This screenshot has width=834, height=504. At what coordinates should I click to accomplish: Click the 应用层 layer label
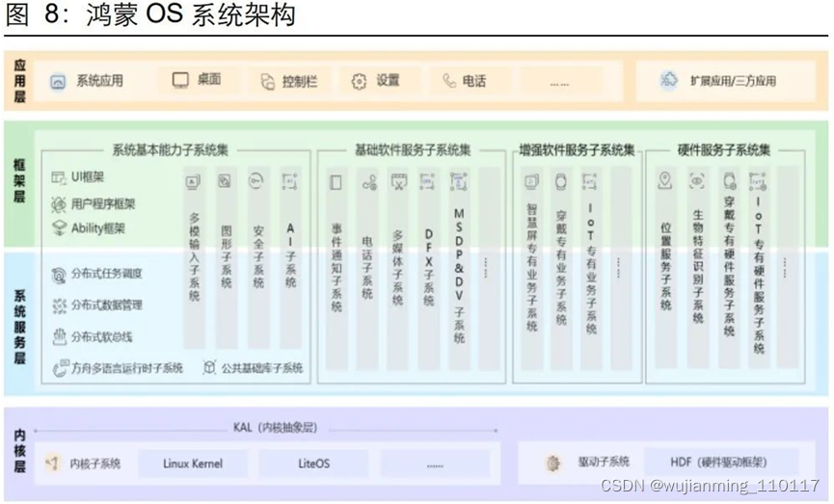(19, 81)
